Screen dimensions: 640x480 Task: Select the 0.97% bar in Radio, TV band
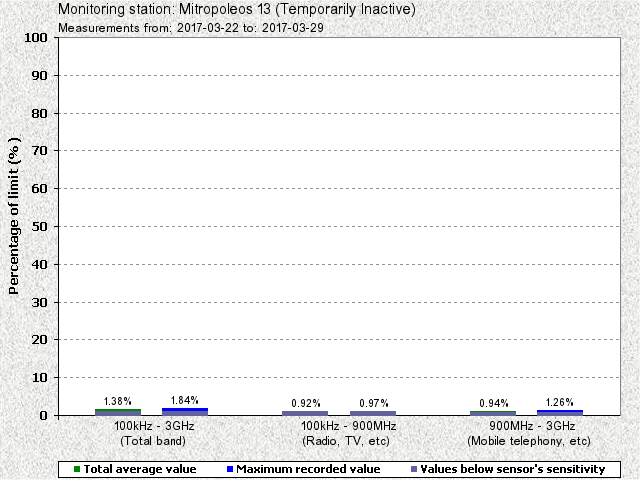coord(373,413)
